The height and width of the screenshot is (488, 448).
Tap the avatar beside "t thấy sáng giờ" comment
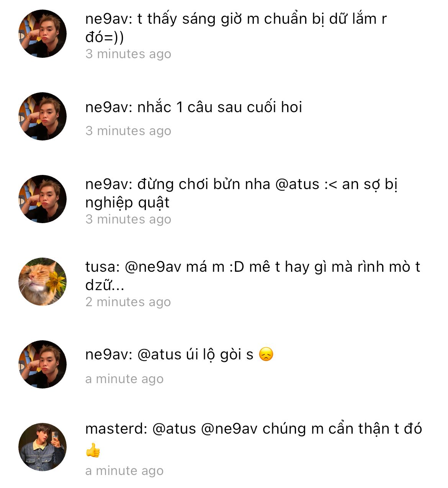[43, 34]
